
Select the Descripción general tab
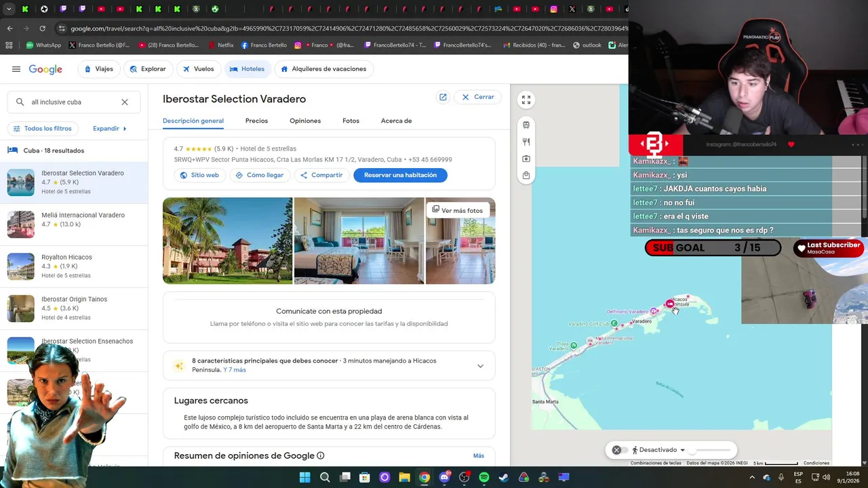pos(193,121)
